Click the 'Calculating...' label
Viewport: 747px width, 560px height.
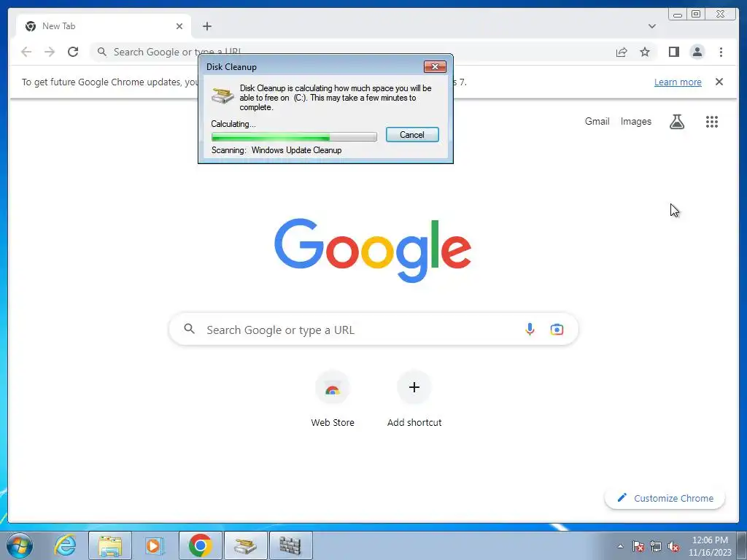click(233, 124)
